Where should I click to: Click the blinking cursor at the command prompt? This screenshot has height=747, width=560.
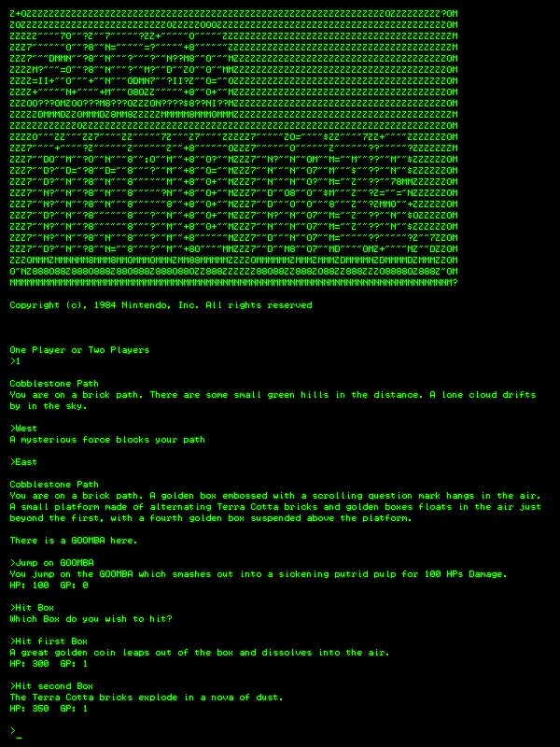click(19, 738)
